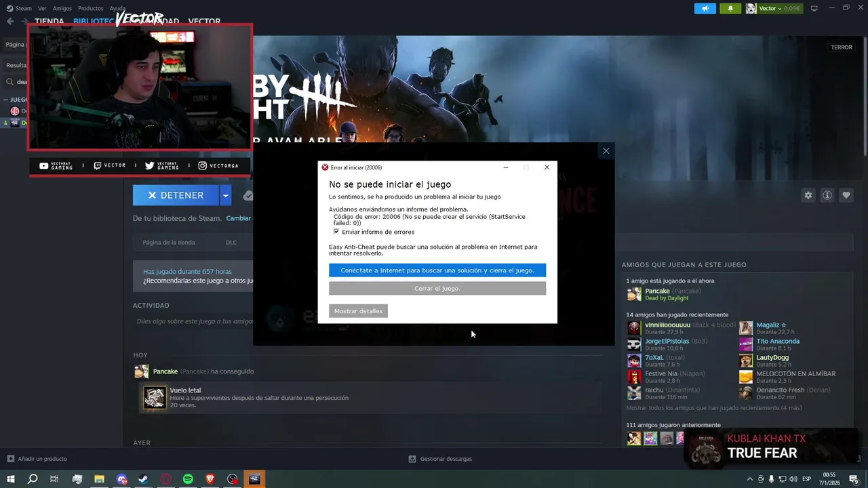Open Vuelo letal achievement icon
The image size is (868, 488).
tap(155, 398)
